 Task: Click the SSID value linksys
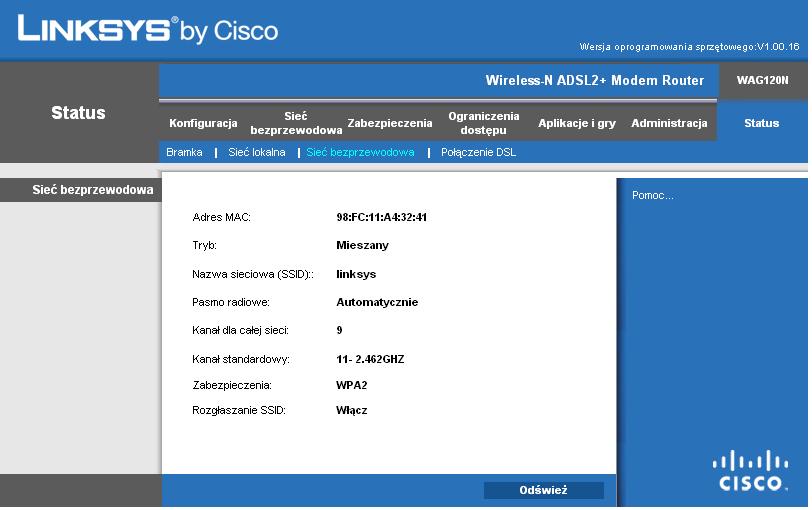tap(356, 274)
